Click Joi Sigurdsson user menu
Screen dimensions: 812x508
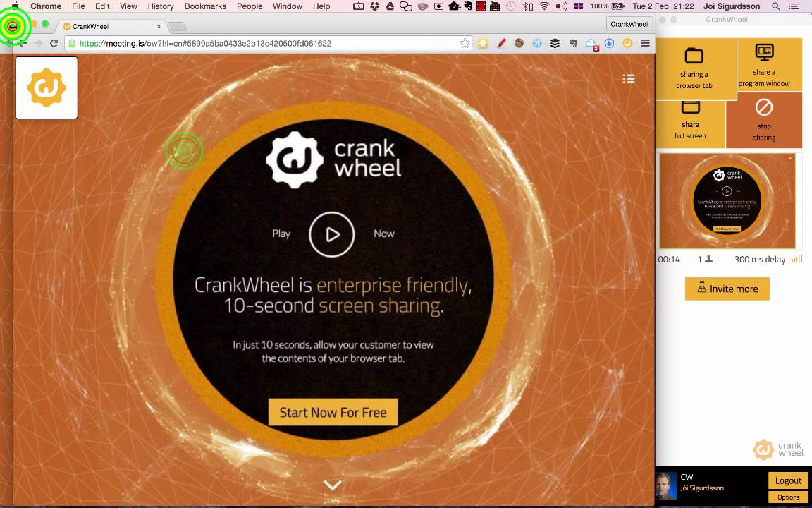pos(732,6)
